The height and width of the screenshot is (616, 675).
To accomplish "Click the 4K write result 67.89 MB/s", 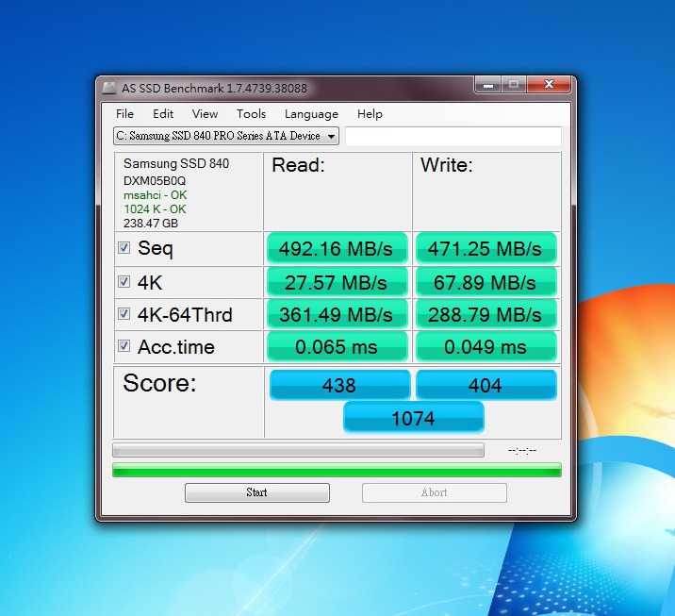I will pyautogui.click(x=486, y=283).
